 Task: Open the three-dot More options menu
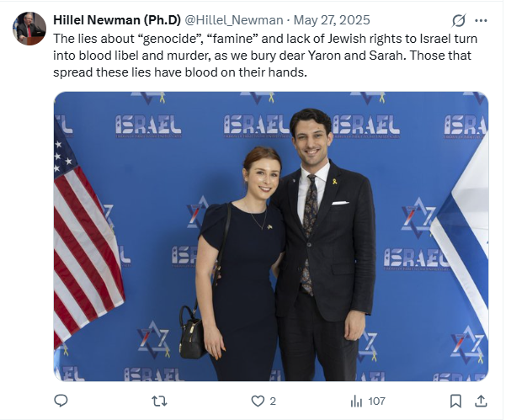481,21
